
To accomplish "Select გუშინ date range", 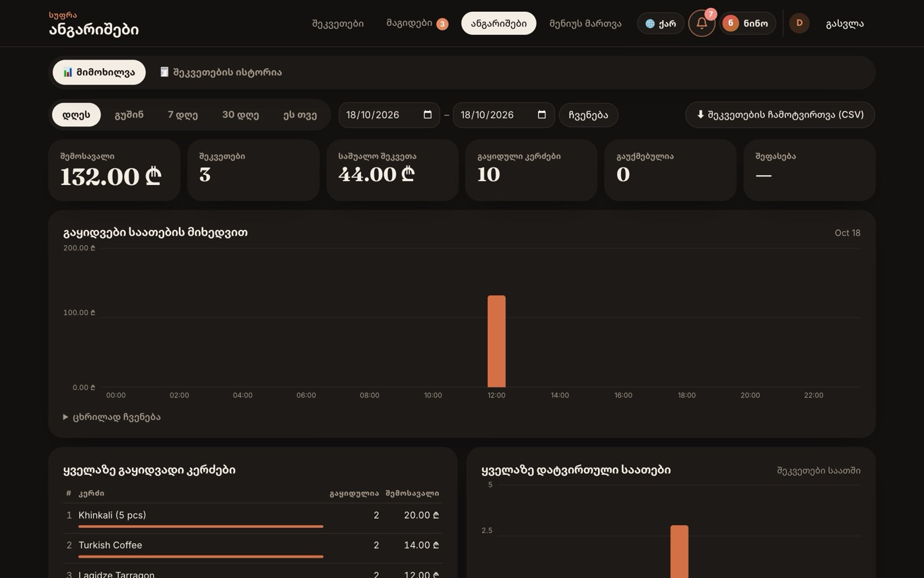I will [129, 115].
